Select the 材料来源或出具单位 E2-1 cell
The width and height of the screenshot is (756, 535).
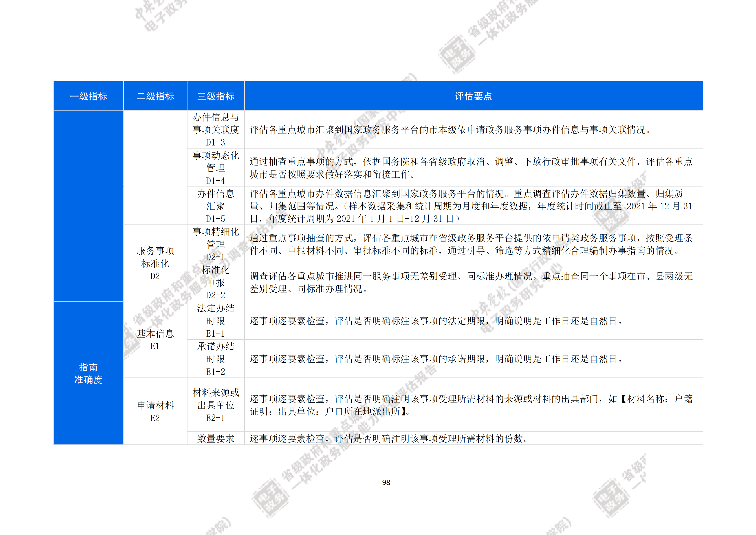[216, 405]
